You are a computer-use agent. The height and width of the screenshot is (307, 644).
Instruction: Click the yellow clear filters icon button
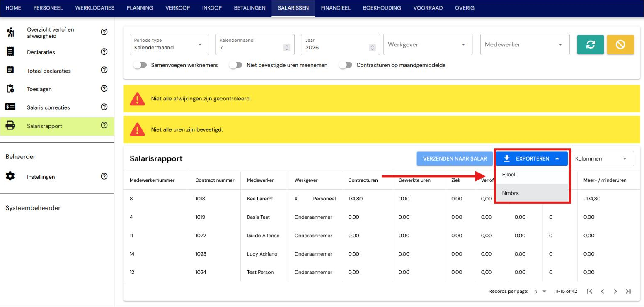(x=620, y=44)
